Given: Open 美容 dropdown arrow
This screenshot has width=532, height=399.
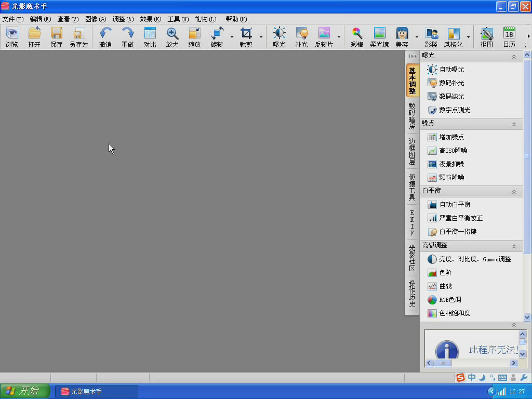Looking at the screenshot, I should [x=417, y=37].
